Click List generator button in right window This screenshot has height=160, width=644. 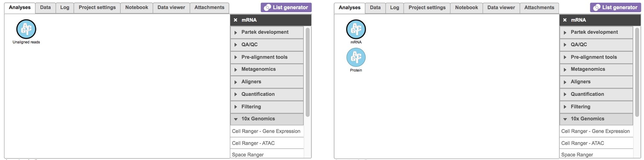615,7
